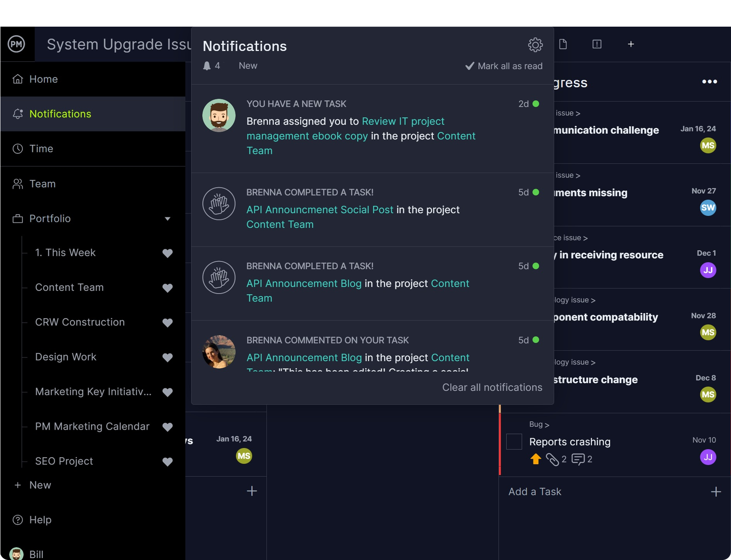The width and height of the screenshot is (731, 560).
Task: Check the Reports crashing task checkbox
Action: (x=514, y=442)
